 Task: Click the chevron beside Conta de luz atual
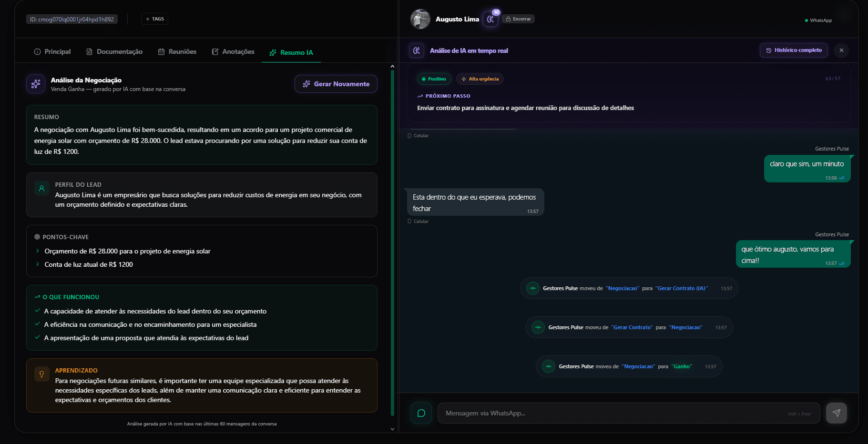point(38,264)
